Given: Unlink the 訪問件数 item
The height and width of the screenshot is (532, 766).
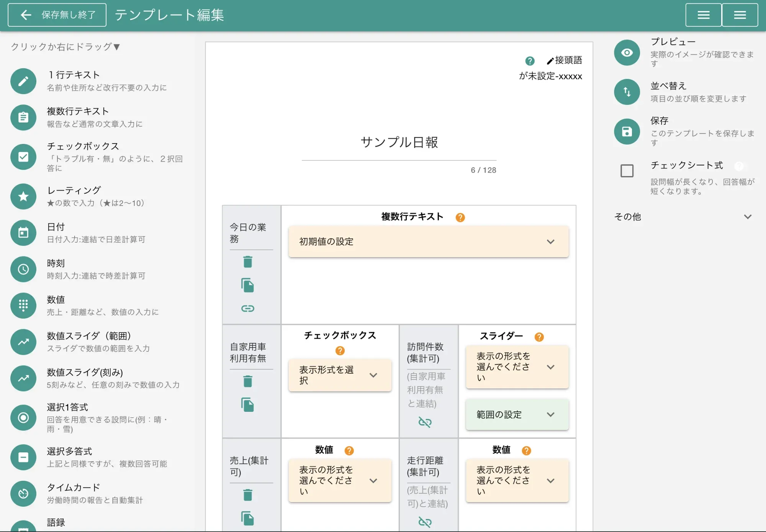Looking at the screenshot, I should (x=425, y=422).
